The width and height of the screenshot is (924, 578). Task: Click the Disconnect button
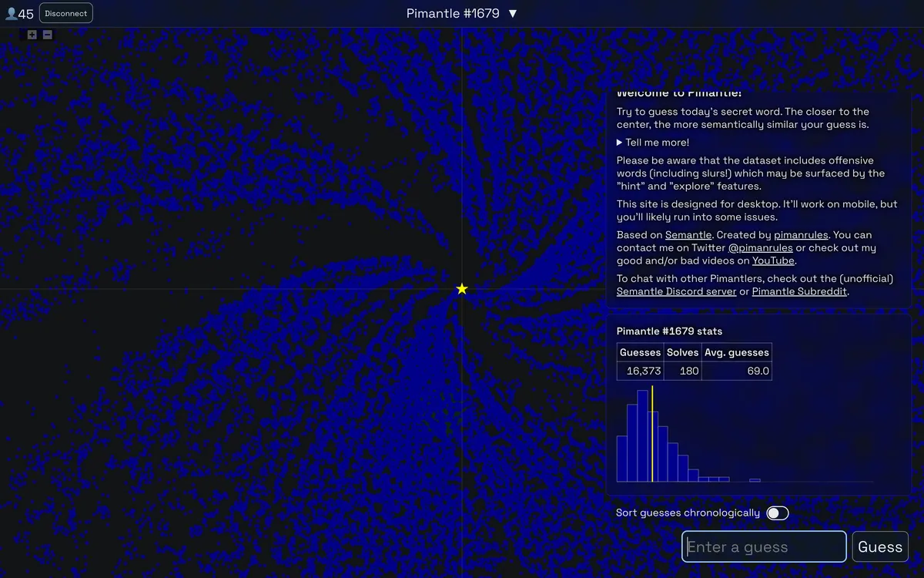tap(66, 13)
